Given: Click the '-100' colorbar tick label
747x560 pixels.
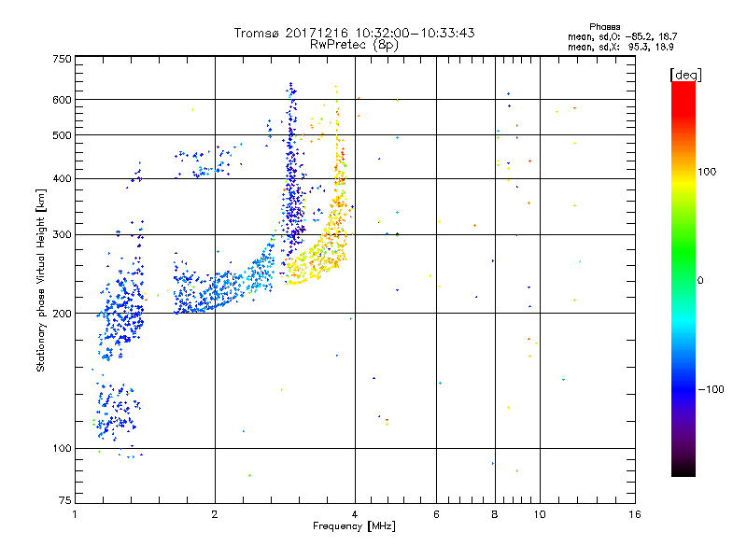Looking at the screenshot, I should [x=712, y=389].
